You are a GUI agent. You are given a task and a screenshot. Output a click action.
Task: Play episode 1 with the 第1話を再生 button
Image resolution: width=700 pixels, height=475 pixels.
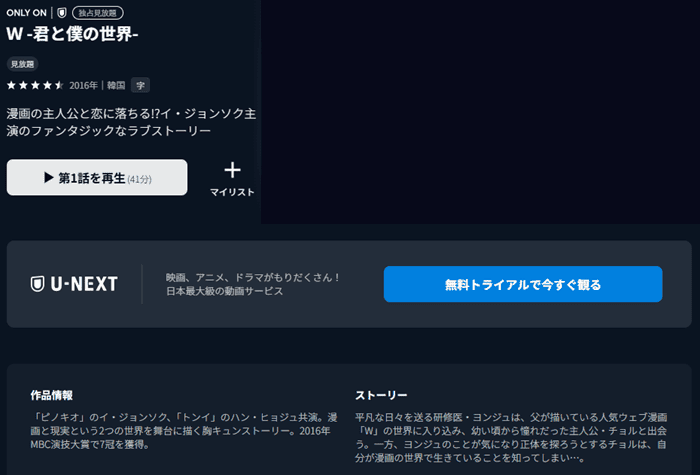[97, 177]
